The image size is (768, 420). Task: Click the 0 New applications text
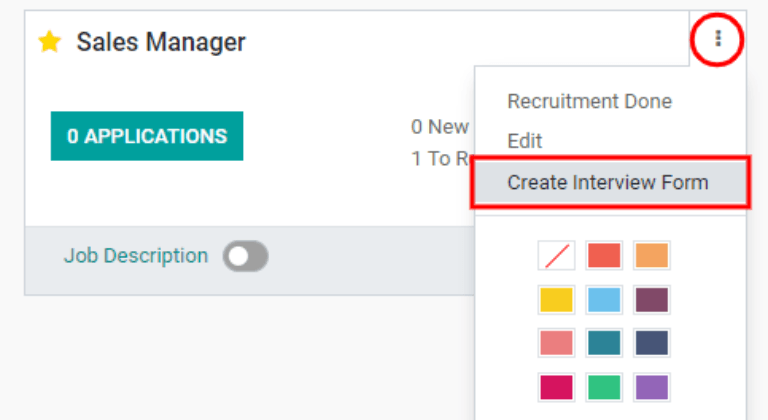tap(440, 127)
